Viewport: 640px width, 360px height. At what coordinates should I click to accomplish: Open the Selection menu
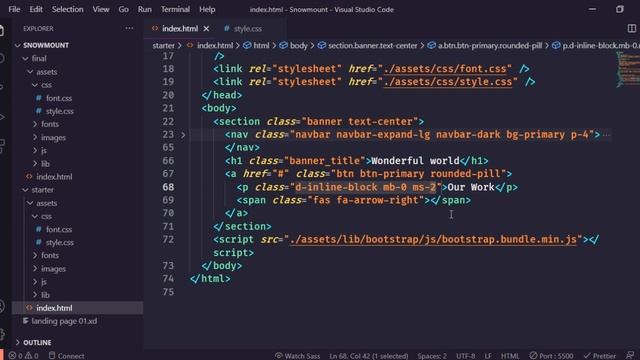pyautogui.click(x=67, y=9)
